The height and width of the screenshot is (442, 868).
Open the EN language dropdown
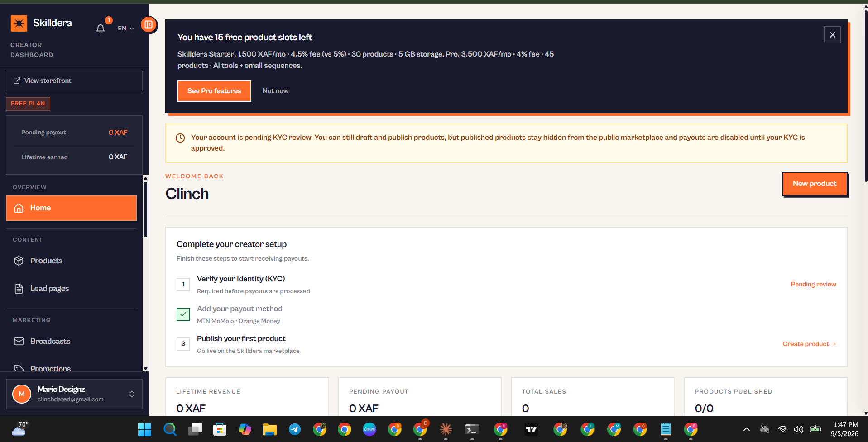coord(125,28)
